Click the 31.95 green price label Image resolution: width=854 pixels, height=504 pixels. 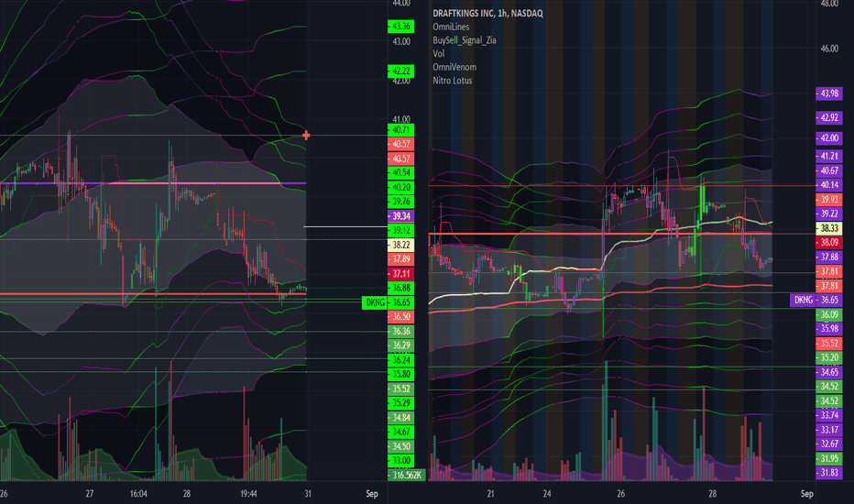(829, 459)
